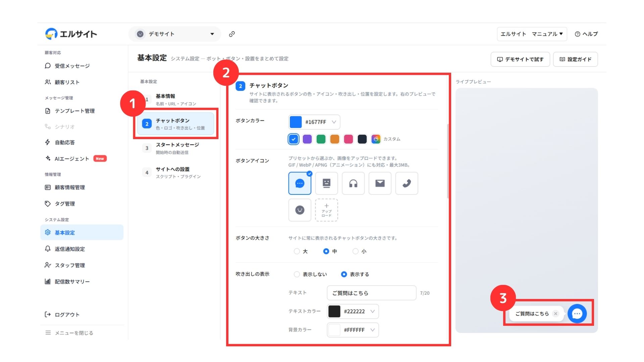Open the #222222 text color dropdown

353,311
